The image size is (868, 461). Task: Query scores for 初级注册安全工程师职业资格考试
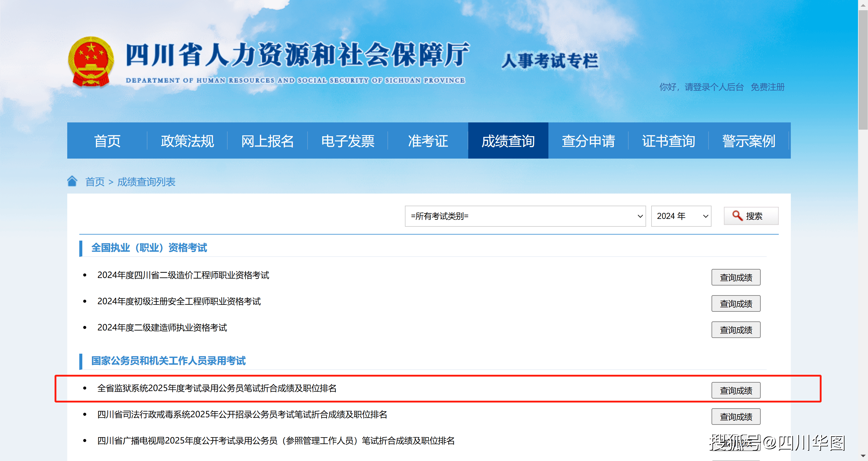tap(736, 304)
